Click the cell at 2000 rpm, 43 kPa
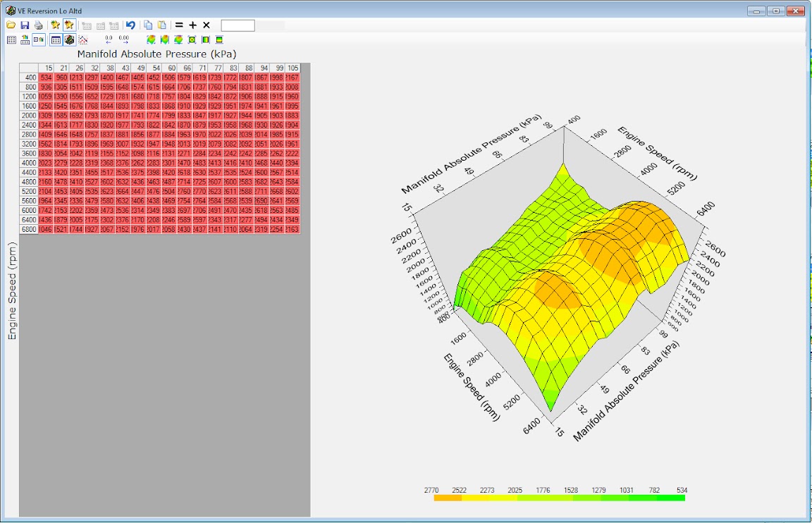 pyautogui.click(x=123, y=116)
